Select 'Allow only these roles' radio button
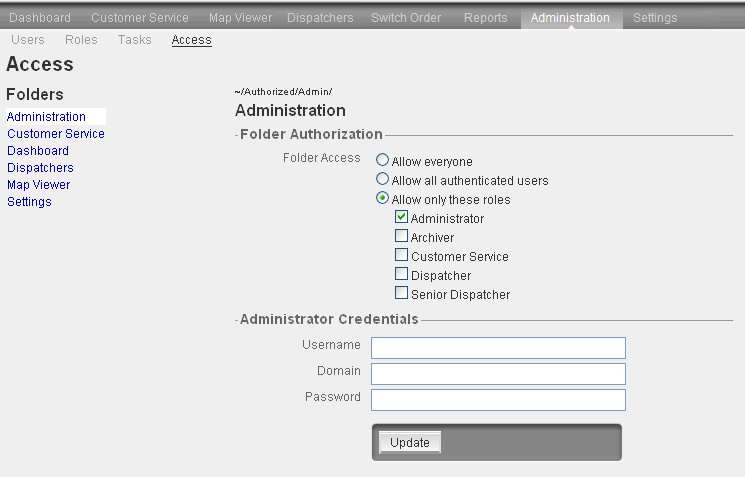 (382, 199)
